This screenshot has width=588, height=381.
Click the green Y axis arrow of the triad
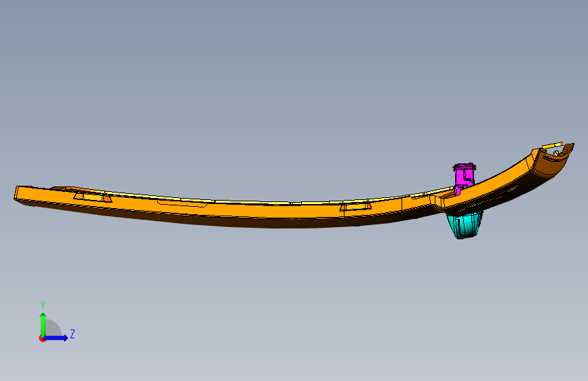tap(43, 324)
